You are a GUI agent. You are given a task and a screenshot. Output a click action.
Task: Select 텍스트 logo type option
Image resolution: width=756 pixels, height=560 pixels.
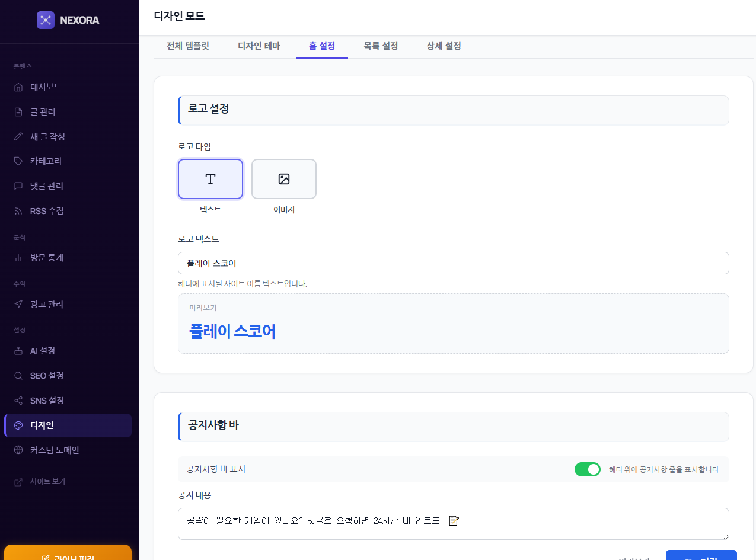pyautogui.click(x=210, y=179)
